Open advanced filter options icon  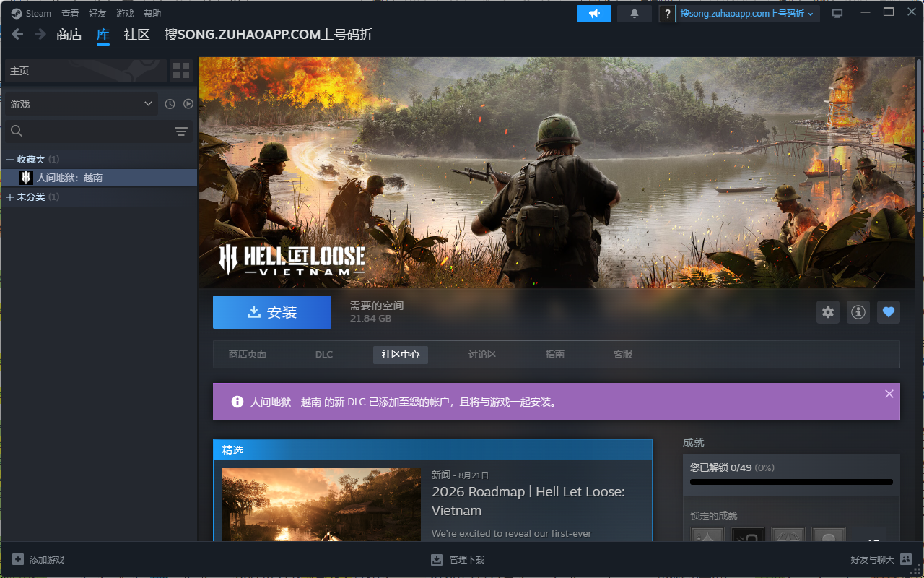click(x=181, y=131)
